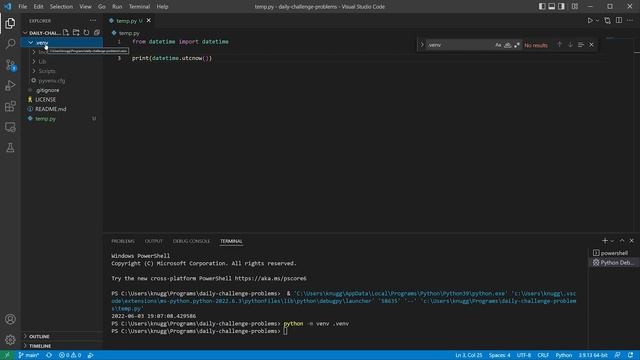Run the Python file with play icon
The image size is (640, 360).
590,20
